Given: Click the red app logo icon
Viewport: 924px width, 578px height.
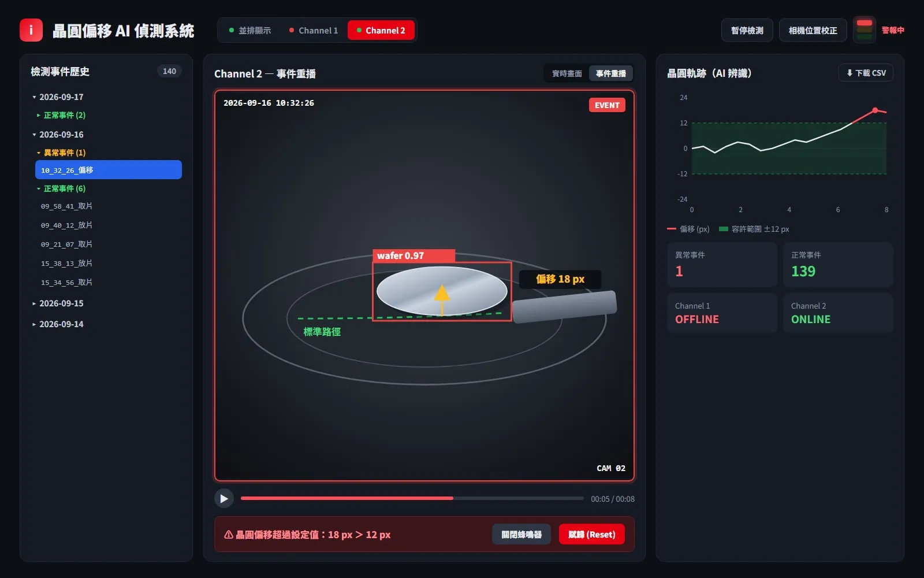Looking at the screenshot, I should click(x=31, y=30).
